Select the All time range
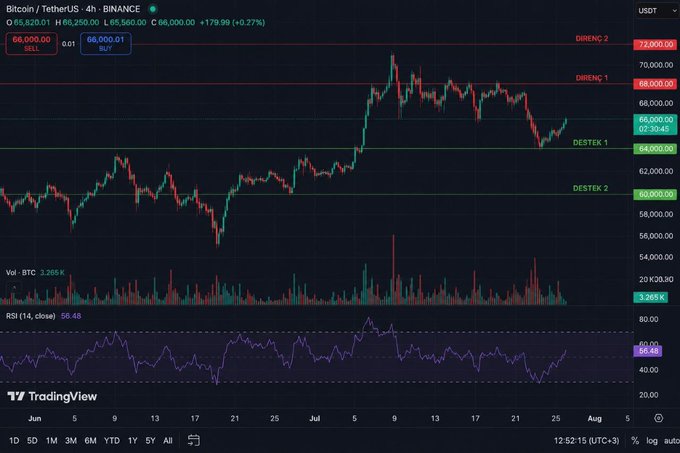The width and height of the screenshot is (680, 453). click(x=168, y=440)
